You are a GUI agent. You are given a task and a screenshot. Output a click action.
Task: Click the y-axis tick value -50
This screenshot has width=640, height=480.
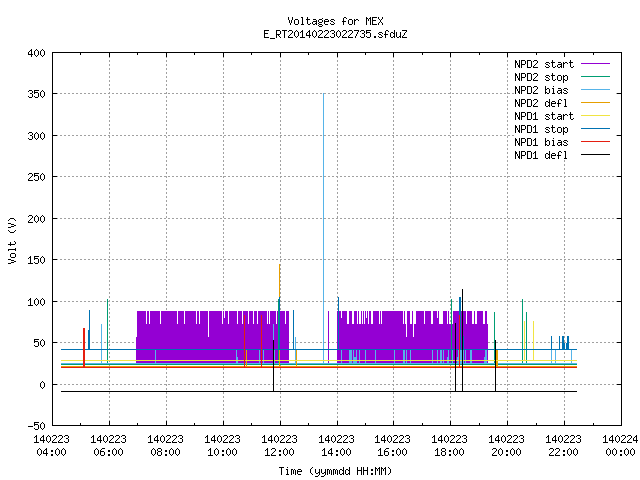coord(36,426)
